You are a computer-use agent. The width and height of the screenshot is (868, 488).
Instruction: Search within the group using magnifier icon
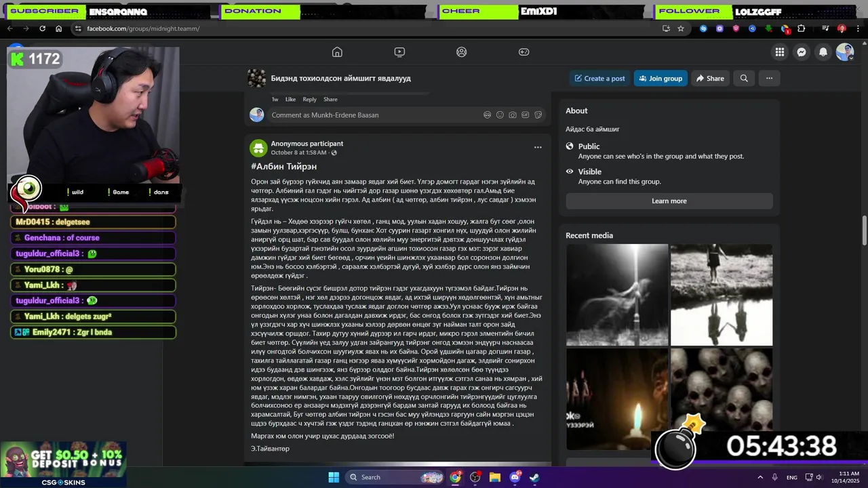click(x=744, y=79)
